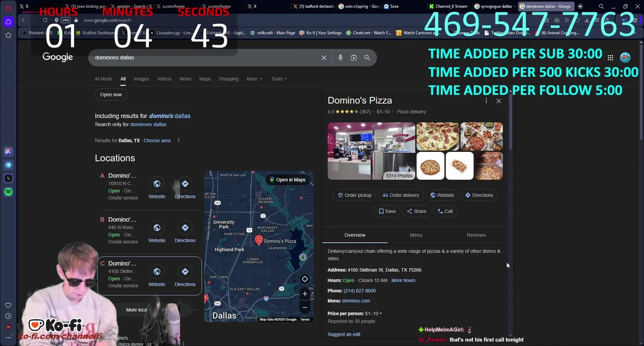The height and width of the screenshot is (346, 644).
Task: Expand the Tools dropdown
Action: pyautogui.click(x=279, y=79)
